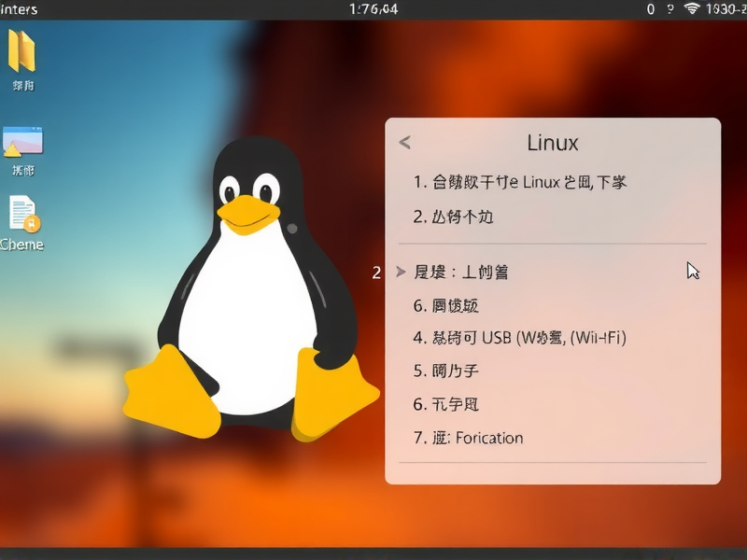Screen dimensions: 747x560
Task: Open the yellow folder on the desktop
Action: click(21, 56)
